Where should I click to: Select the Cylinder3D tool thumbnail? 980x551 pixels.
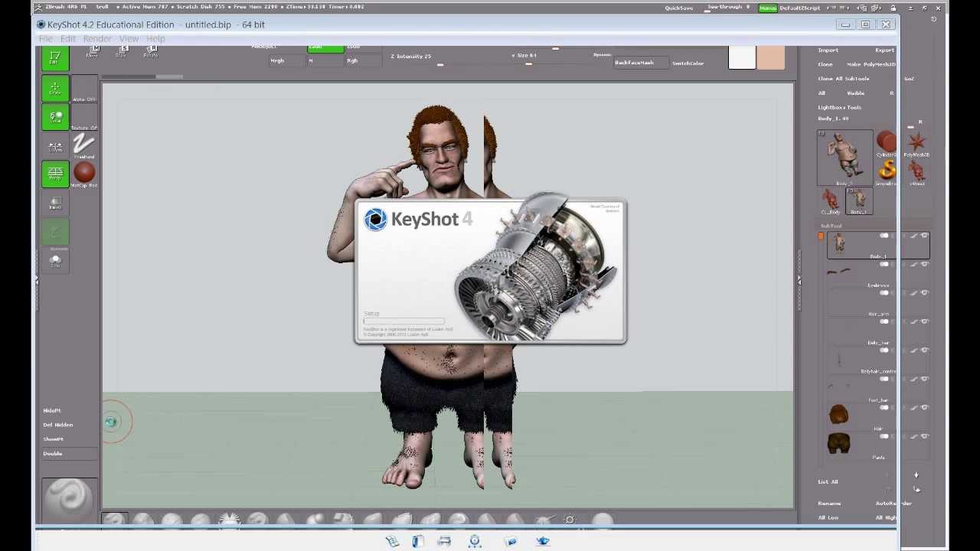[x=886, y=143]
